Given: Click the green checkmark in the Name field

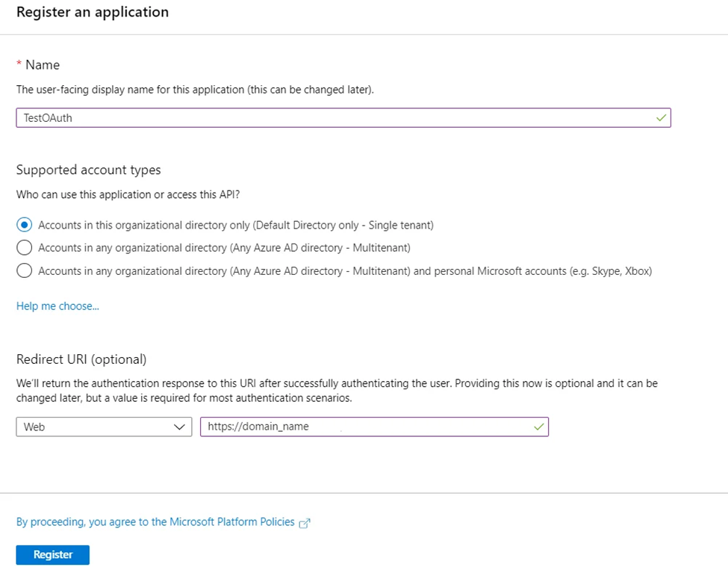Looking at the screenshot, I should coord(661,117).
